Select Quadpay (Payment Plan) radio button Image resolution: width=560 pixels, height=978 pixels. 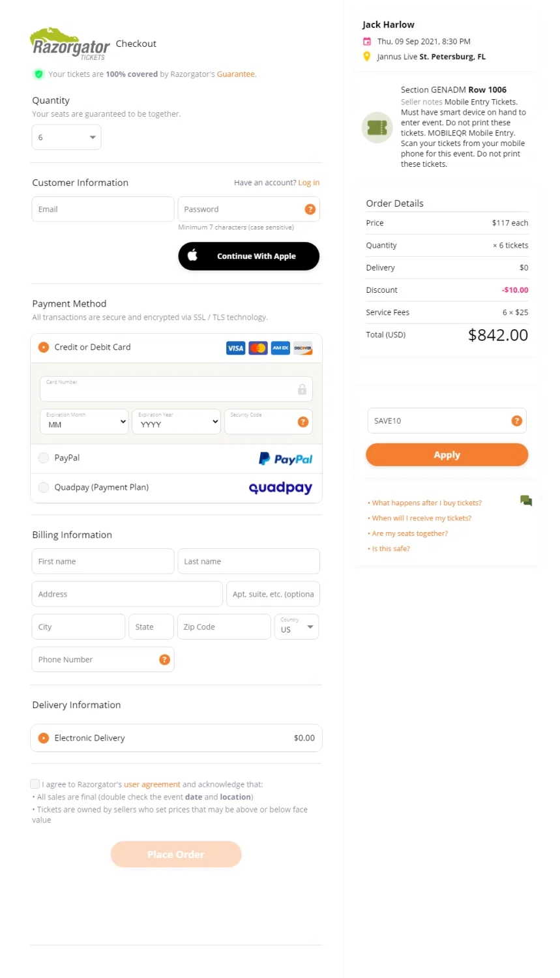click(x=44, y=487)
